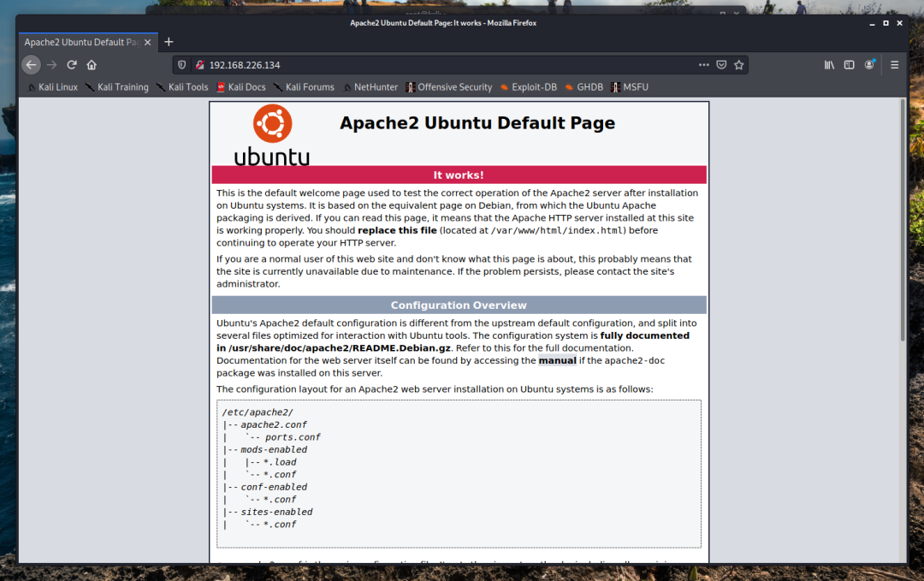Go back to the previous page
Viewport: 924px width, 581px height.
[x=32, y=65]
